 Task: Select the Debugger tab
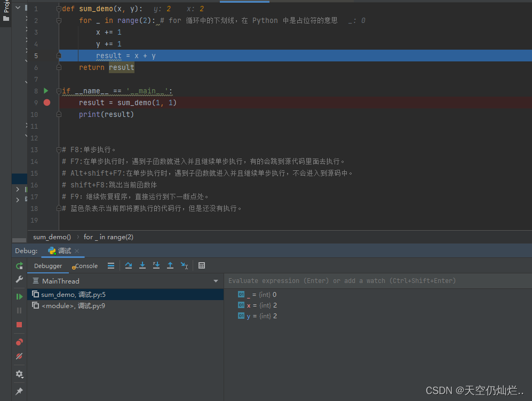[49, 265]
